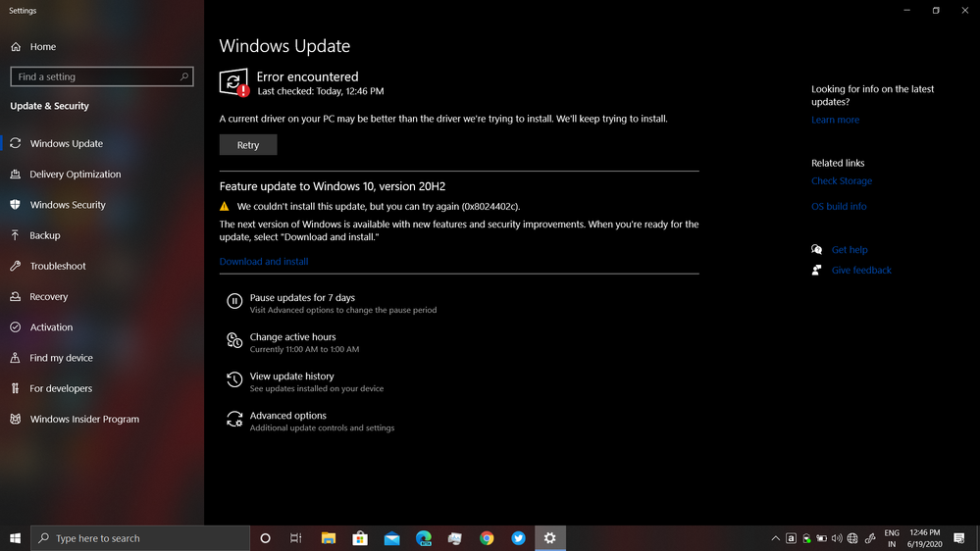This screenshot has height=551, width=980.
Task: Click the View update history clock icon
Action: click(x=234, y=379)
